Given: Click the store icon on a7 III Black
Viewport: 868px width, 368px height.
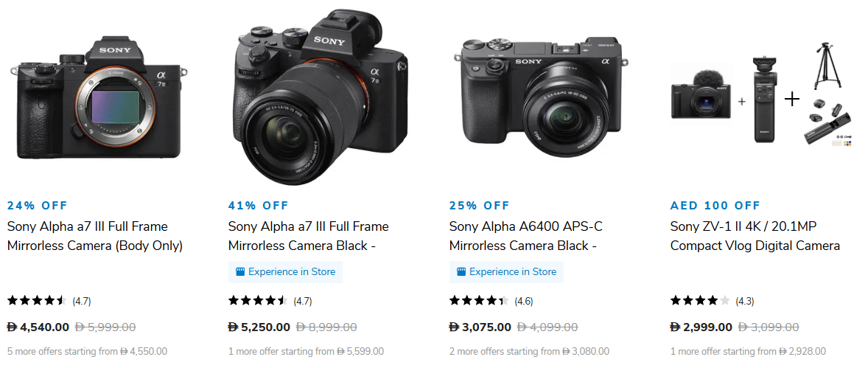Looking at the screenshot, I should coord(239,271).
